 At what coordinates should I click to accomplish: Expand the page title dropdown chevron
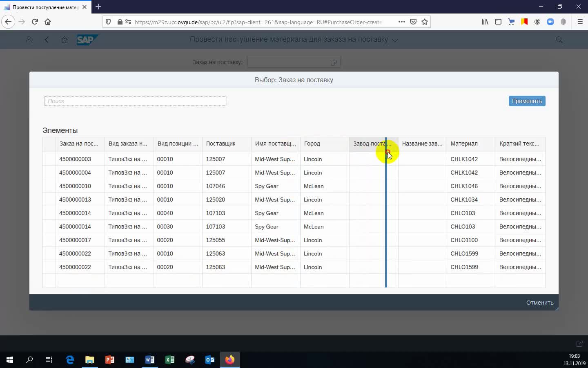pyautogui.click(x=394, y=40)
